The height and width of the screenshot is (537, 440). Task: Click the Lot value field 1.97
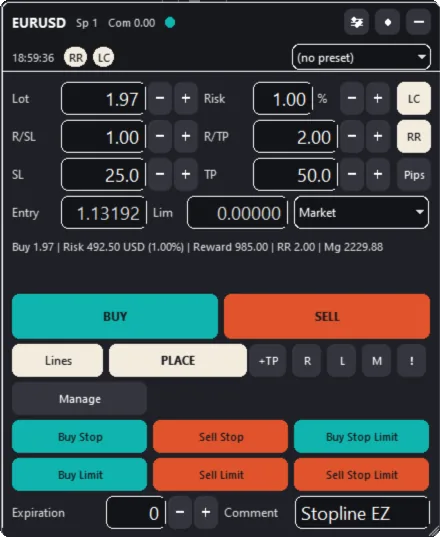point(103,99)
